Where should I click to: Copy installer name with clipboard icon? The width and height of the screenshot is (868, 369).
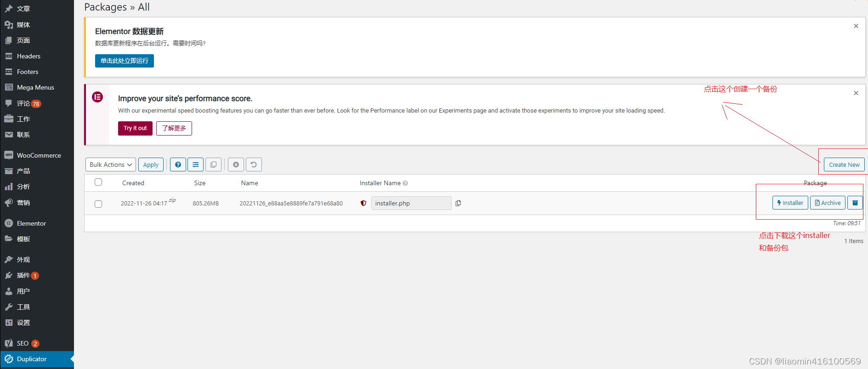pyautogui.click(x=458, y=203)
